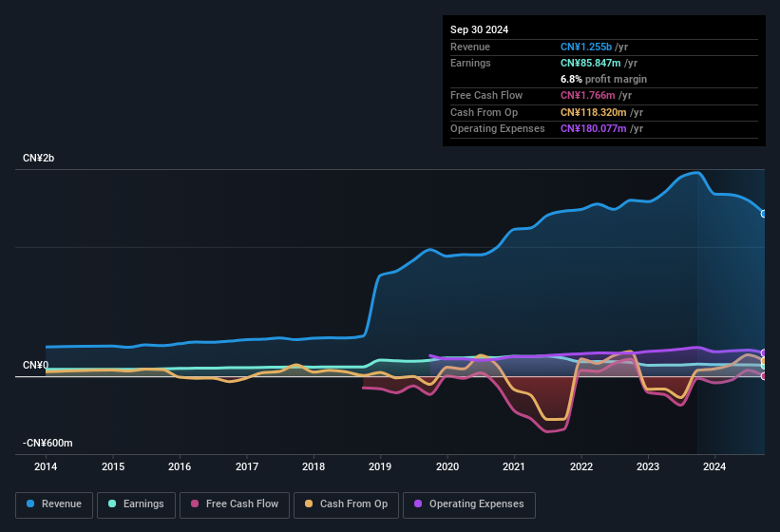Click the 2017 x-axis label
The width and height of the screenshot is (780, 532).
coord(247,466)
